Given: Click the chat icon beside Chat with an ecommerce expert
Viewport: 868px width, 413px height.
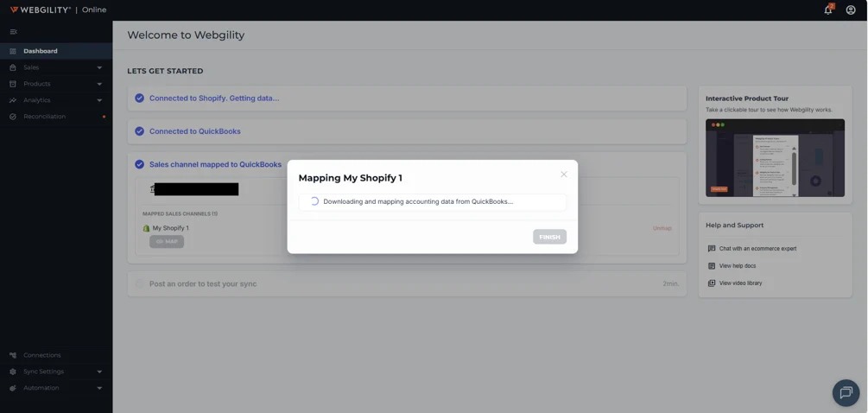Looking at the screenshot, I should [712, 249].
